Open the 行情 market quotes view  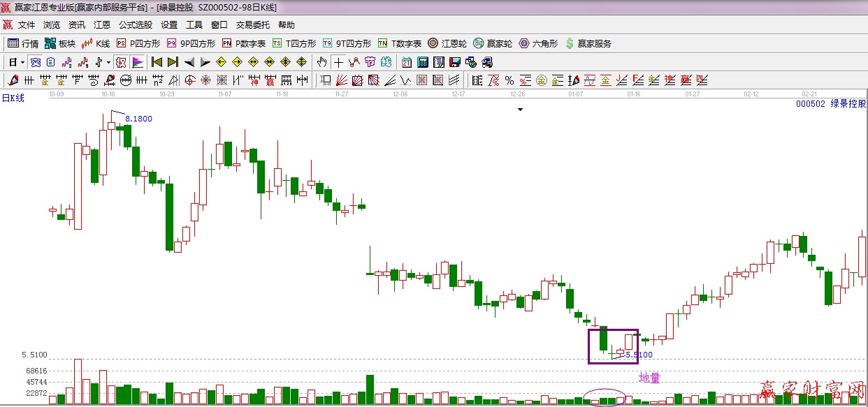point(22,43)
